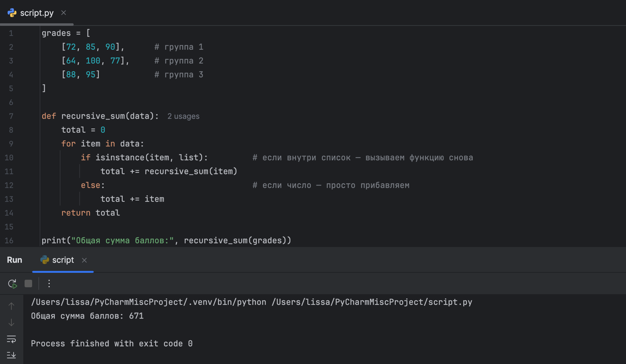Toggle scroll to end of console

[x=11, y=355]
